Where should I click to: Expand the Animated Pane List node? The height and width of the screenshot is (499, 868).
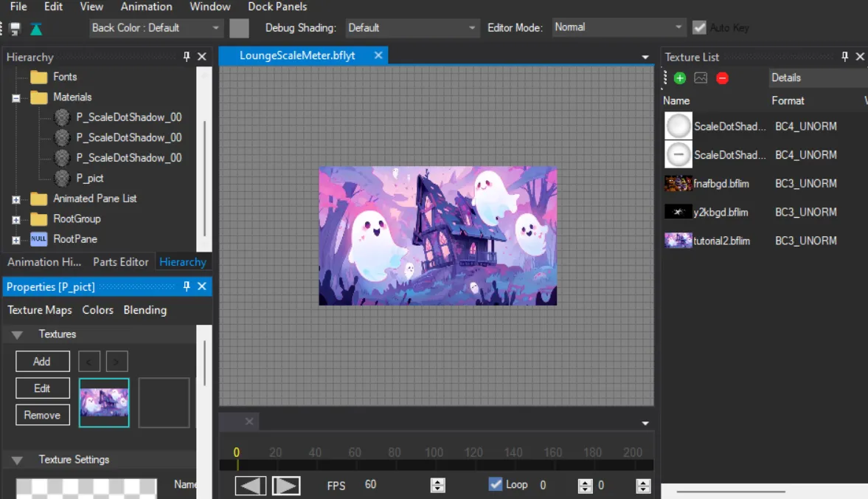tap(16, 199)
